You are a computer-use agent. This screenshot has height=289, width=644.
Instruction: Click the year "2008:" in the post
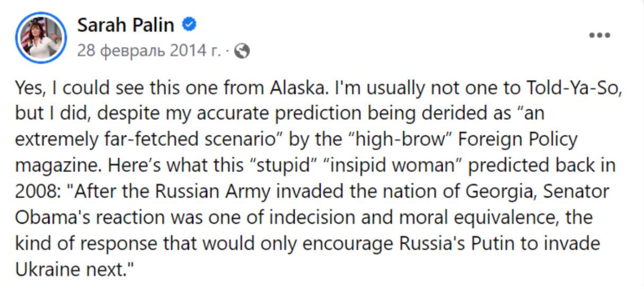pos(38,191)
